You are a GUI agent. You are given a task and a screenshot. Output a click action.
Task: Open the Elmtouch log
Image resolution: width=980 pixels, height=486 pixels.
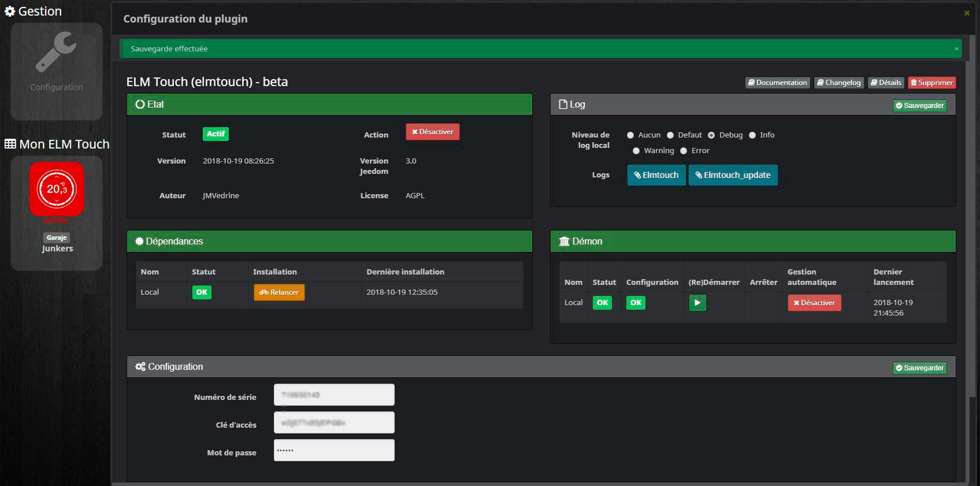pyautogui.click(x=656, y=175)
